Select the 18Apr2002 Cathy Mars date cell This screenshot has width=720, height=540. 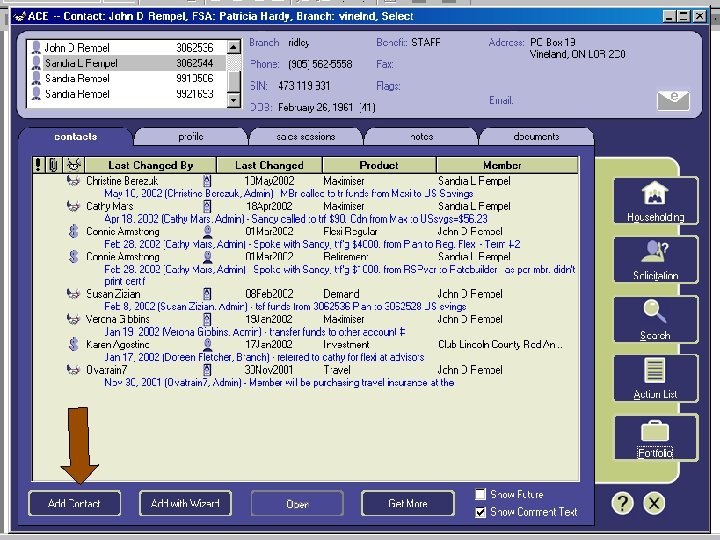[269, 206]
